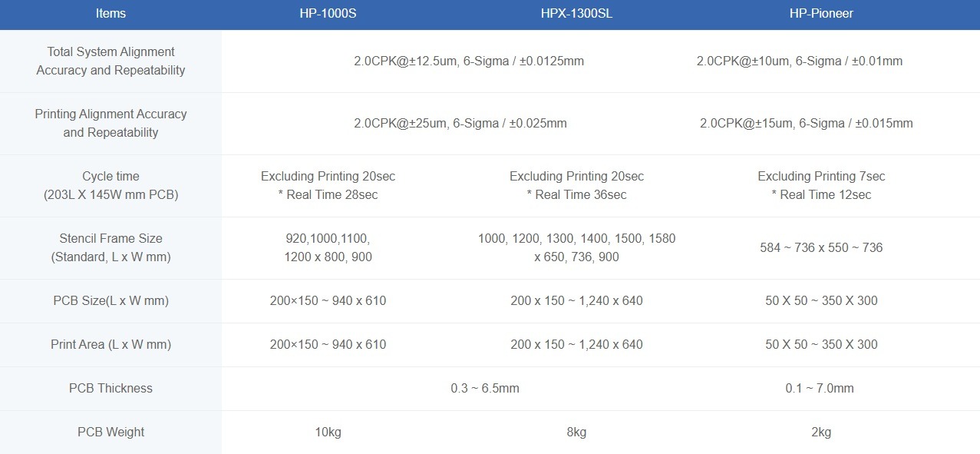Click the 584 ~ 736 stencil size cell

(x=821, y=248)
